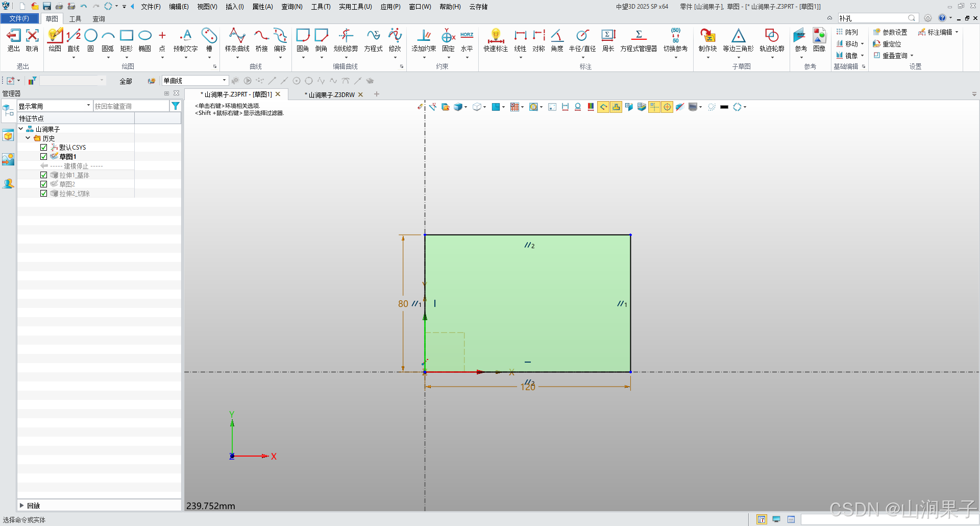Viewport: 980px width, 526px height.
Task: Open the black line color swatch
Action: pos(724,107)
